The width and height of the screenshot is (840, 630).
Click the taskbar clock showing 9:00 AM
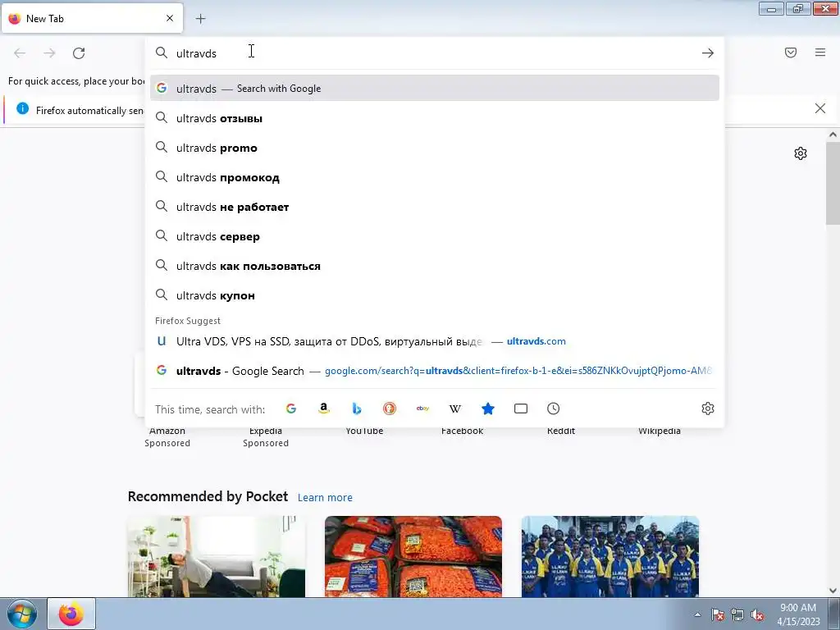tap(798, 614)
